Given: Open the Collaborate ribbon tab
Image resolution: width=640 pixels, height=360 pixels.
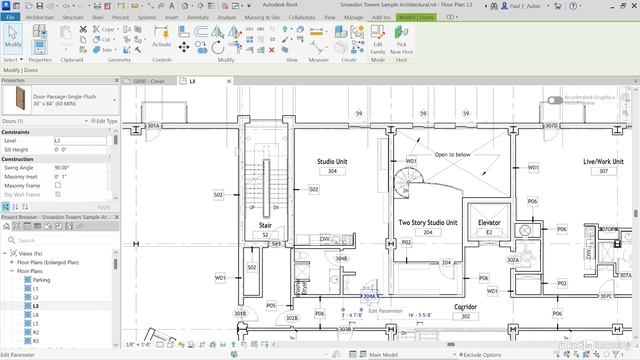Looking at the screenshot, I should point(302,18).
